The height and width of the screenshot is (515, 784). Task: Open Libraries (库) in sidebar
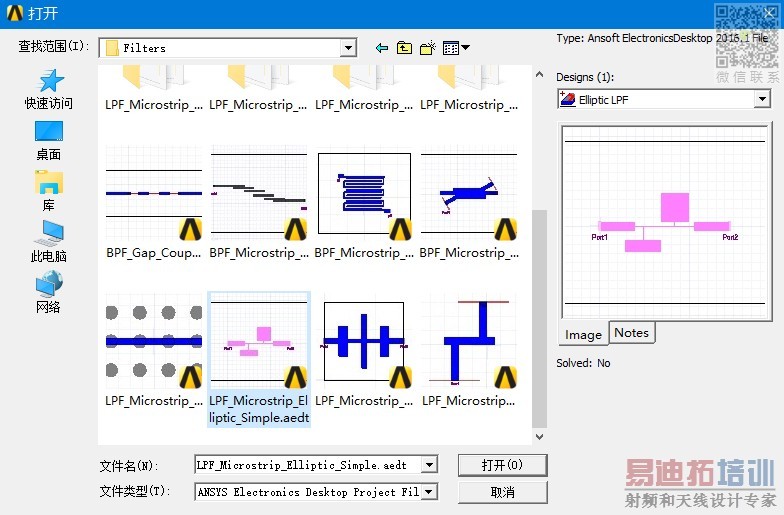(x=49, y=192)
